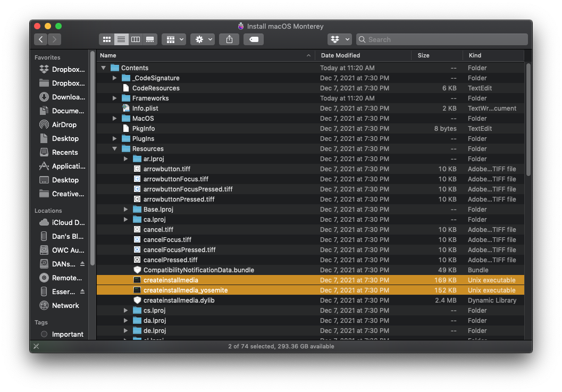
Task: Expand the MacOS folder
Action: (x=115, y=119)
